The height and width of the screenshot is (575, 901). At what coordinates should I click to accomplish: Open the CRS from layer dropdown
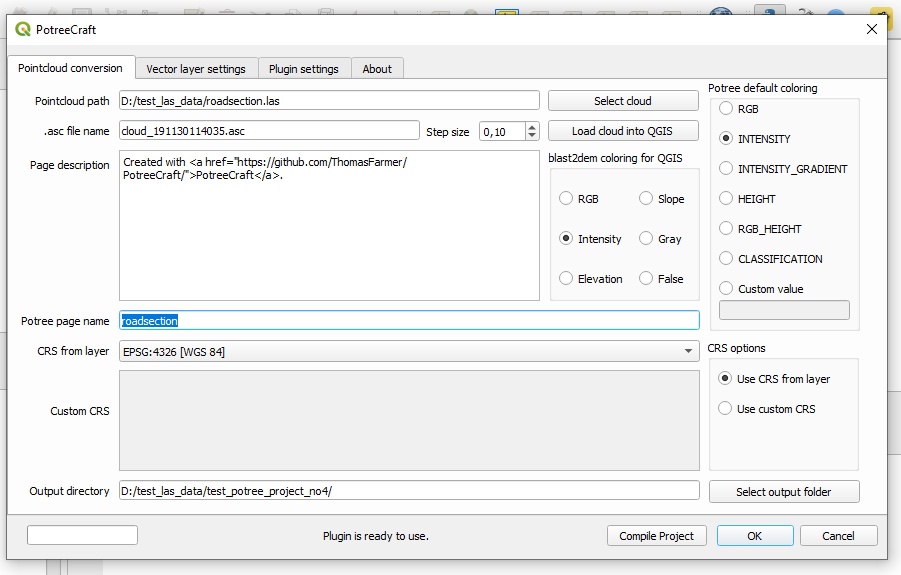pos(409,351)
